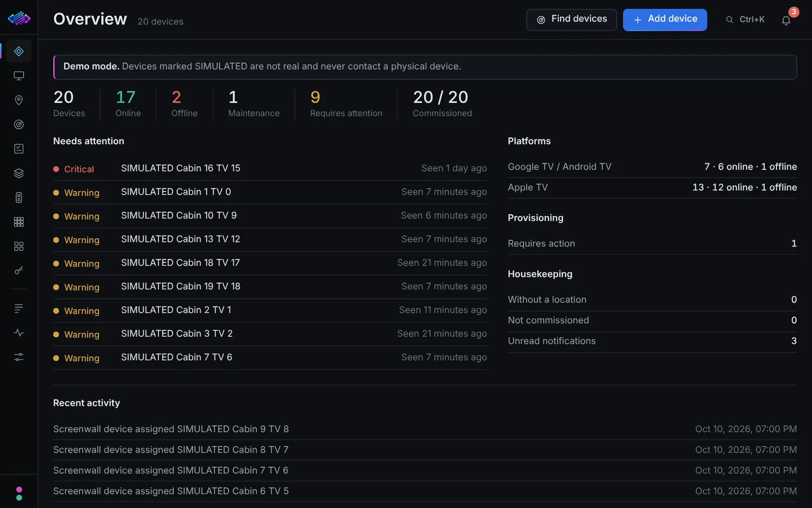
Task: Click Without a location row
Action: [x=652, y=300]
